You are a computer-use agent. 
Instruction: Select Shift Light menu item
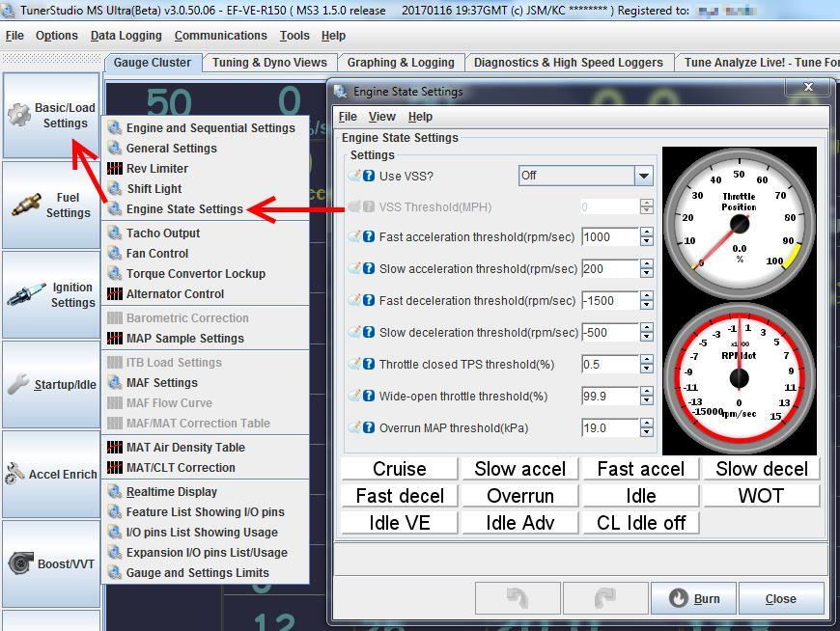click(206, 189)
